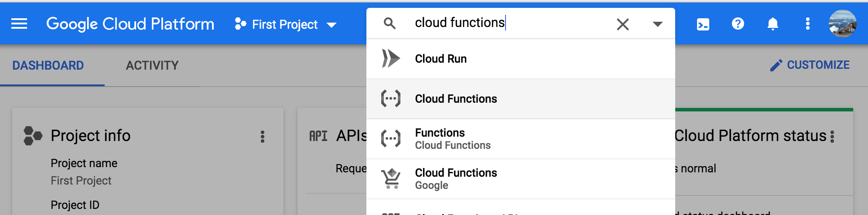This screenshot has height=215, width=868.
Task: Switch to the DASHBOARD tab
Action: coord(48,65)
